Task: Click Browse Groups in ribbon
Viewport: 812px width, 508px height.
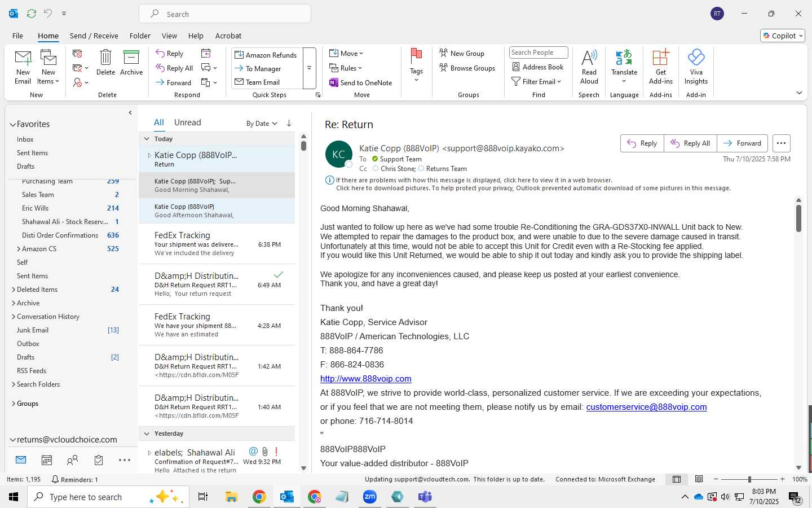Action: [467, 68]
